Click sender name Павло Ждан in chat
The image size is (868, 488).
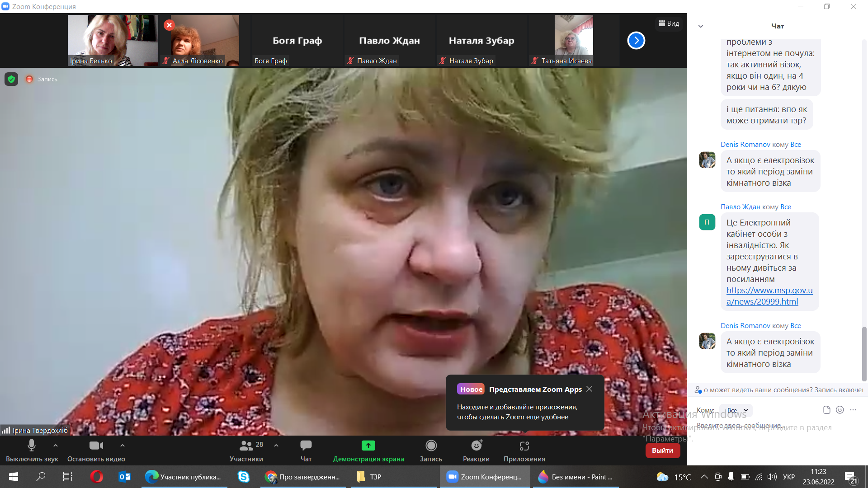point(741,207)
